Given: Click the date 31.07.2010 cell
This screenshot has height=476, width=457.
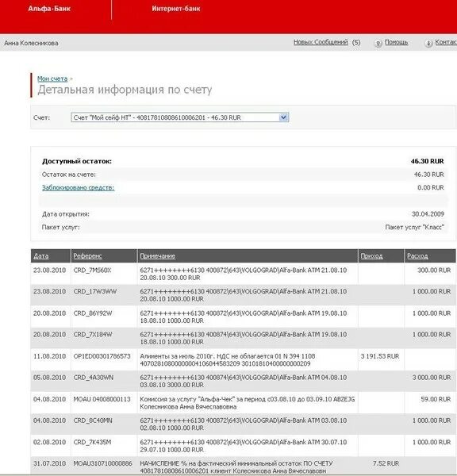Looking at the screenshot, I should (49, 463).
